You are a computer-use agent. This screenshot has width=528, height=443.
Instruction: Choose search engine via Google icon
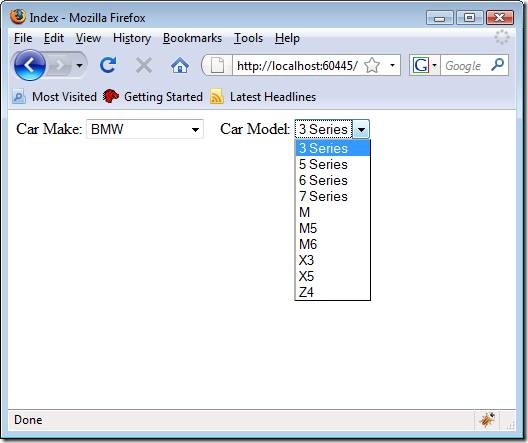pyautogui.click(x=424, y=65)
